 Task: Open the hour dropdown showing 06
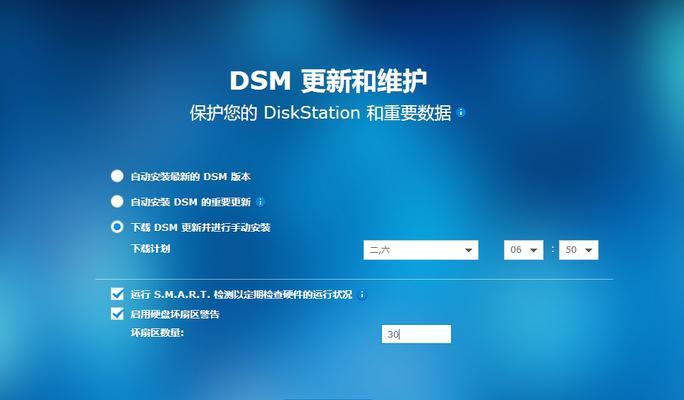pyautogui.click(x=523, y=250)
